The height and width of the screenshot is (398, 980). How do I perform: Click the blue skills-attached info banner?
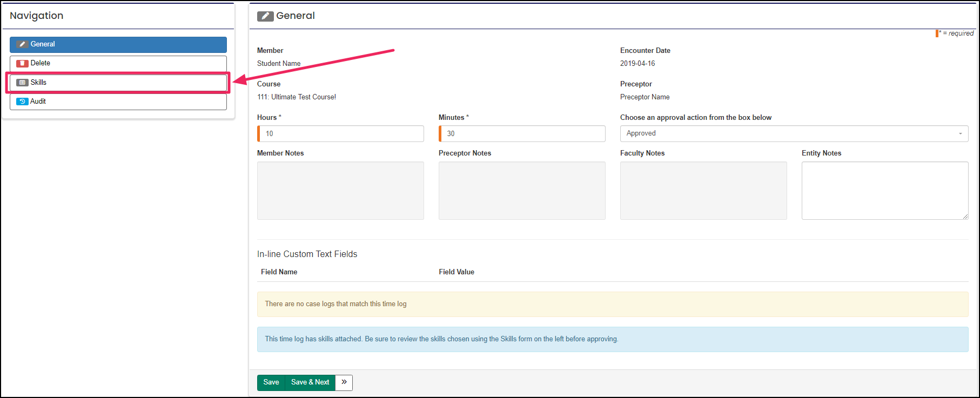pos(613,339)
